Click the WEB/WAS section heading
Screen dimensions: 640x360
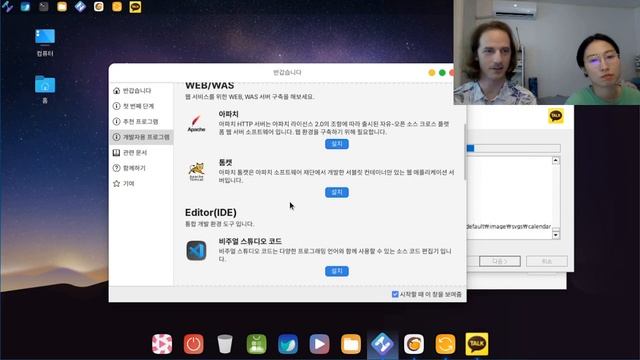pyautogui.click(x=209, y=86)
